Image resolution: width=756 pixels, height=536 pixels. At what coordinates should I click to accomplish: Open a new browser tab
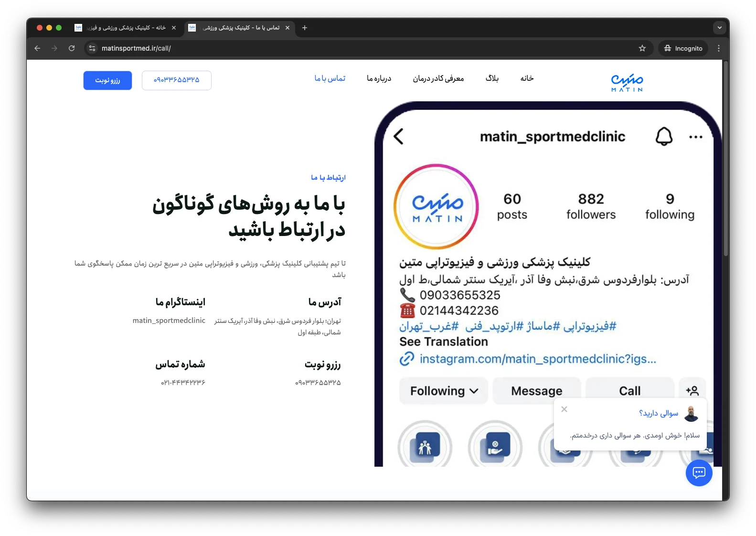pyautogui.click(x=305, y=28)
